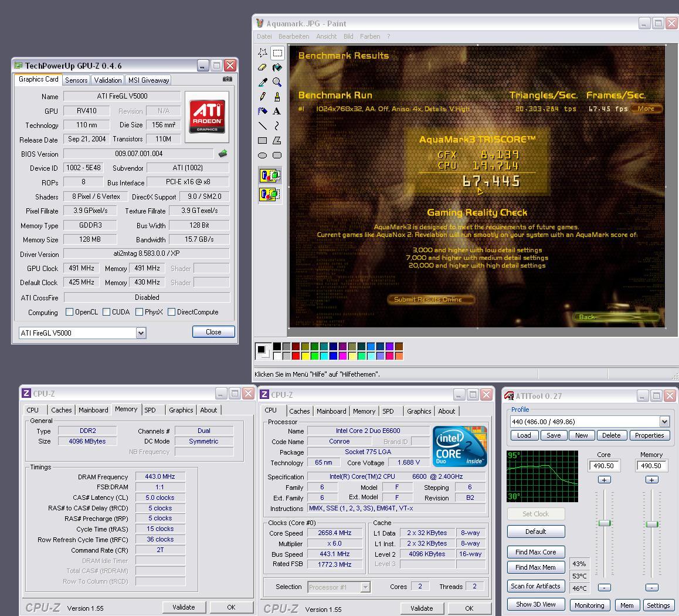Choose the transparent selection option in Paint
The width and height of the screenshot is (679, 616).
(x=270, y=194)
